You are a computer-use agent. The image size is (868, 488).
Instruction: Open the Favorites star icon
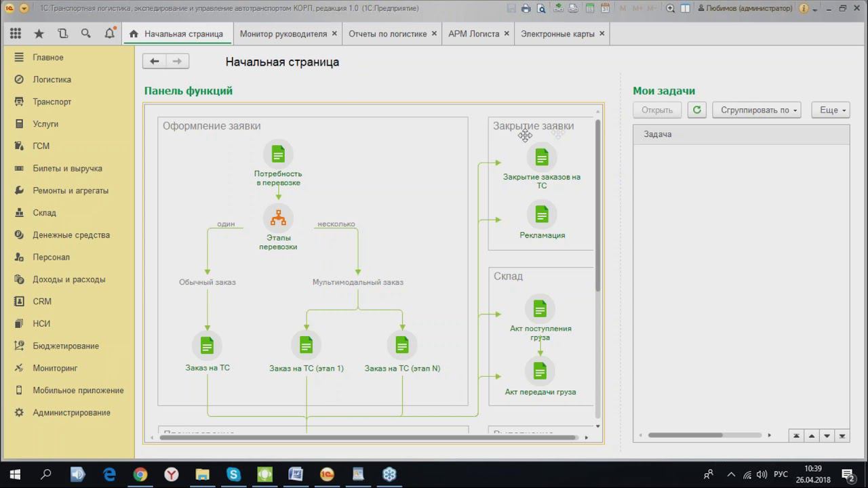(x=39, y=34)
